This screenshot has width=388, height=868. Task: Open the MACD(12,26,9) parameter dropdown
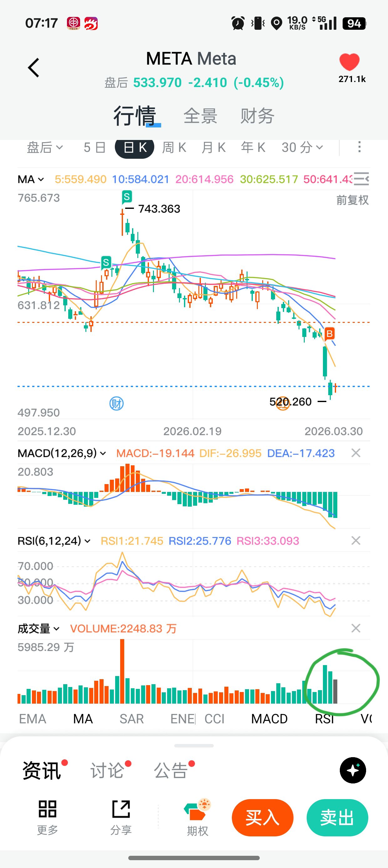(x=62, y=453)
